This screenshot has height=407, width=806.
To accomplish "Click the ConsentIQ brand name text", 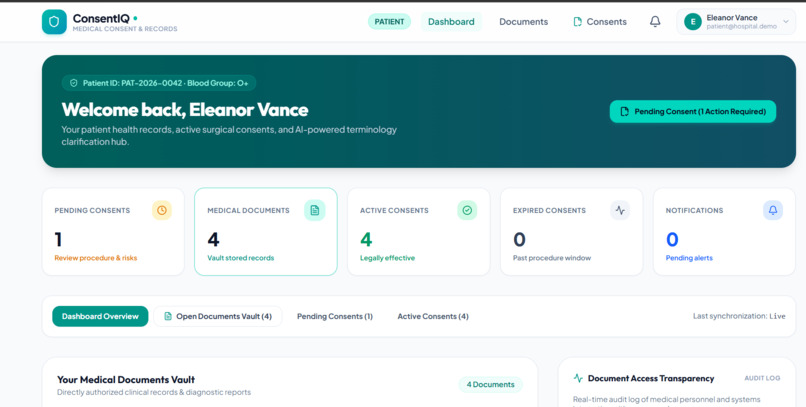I will 101,18.
